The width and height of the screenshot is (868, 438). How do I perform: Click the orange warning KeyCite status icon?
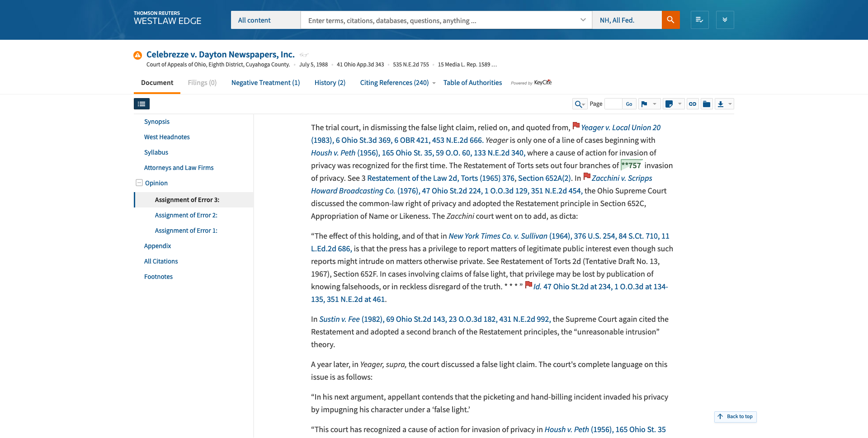click(138, 55)
